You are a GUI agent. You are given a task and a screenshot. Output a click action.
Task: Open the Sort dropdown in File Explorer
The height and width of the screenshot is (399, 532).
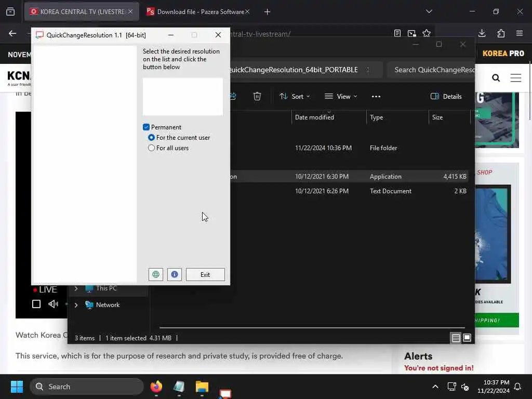click(x=295, y=96)
